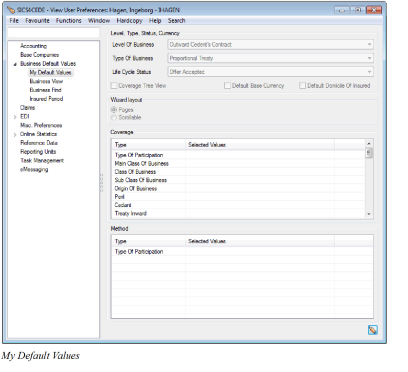Expand the Online Statistics tree node
Screen dimensions: 408x372
pyautogui.click(x=15, y=134)
